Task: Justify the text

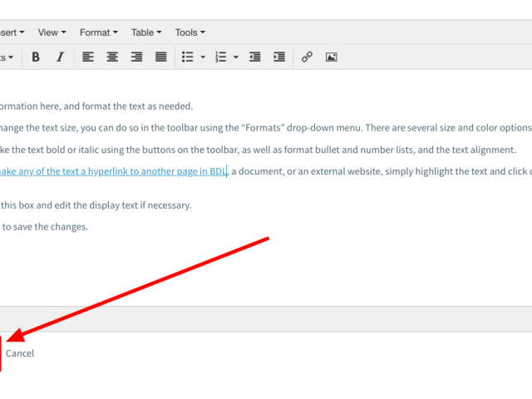Action: 160,57
